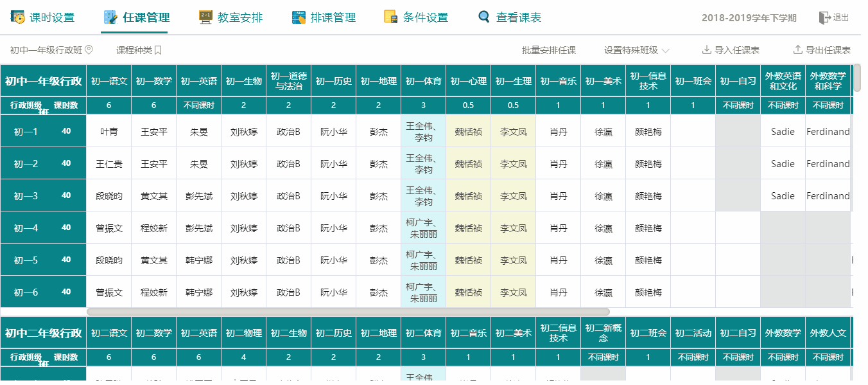Click 退出 to log out
Viewport: 868px width, 385px height.
coord(841,18)
